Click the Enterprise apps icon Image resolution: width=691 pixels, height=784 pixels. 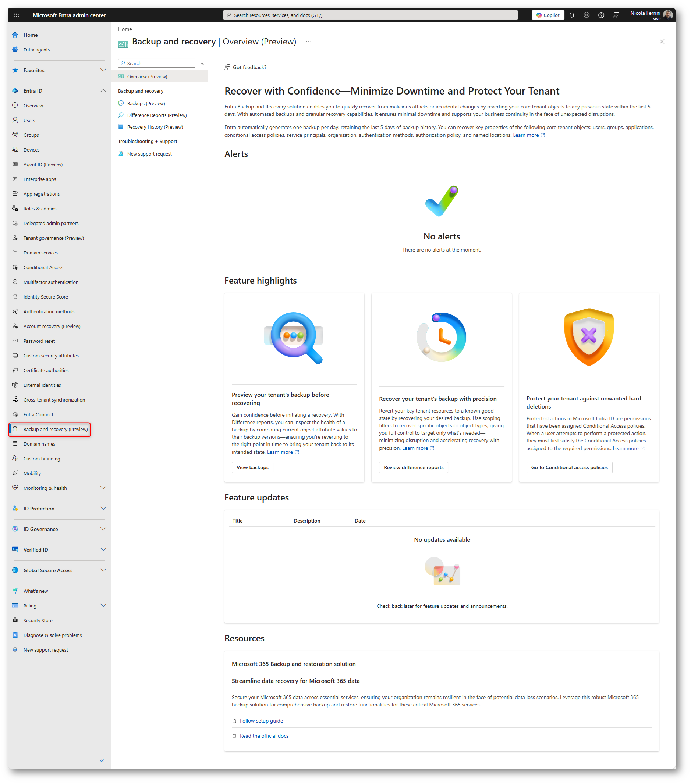point(15,179)
